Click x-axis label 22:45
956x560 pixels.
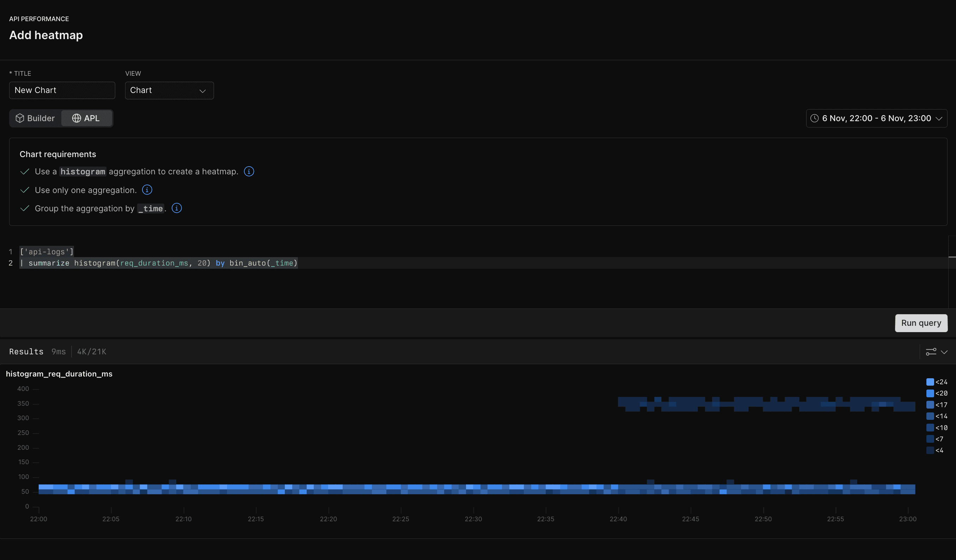click(x=691, y=519)
